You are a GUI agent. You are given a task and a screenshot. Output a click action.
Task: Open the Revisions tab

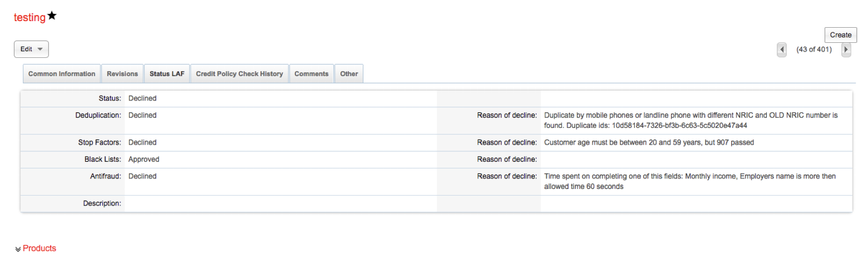[x=122, y=74]
